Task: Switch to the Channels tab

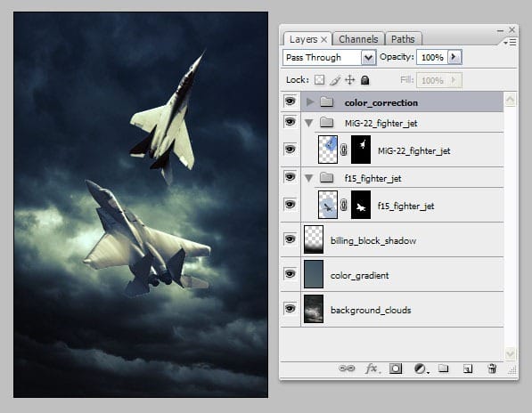Action: [358, 39]
